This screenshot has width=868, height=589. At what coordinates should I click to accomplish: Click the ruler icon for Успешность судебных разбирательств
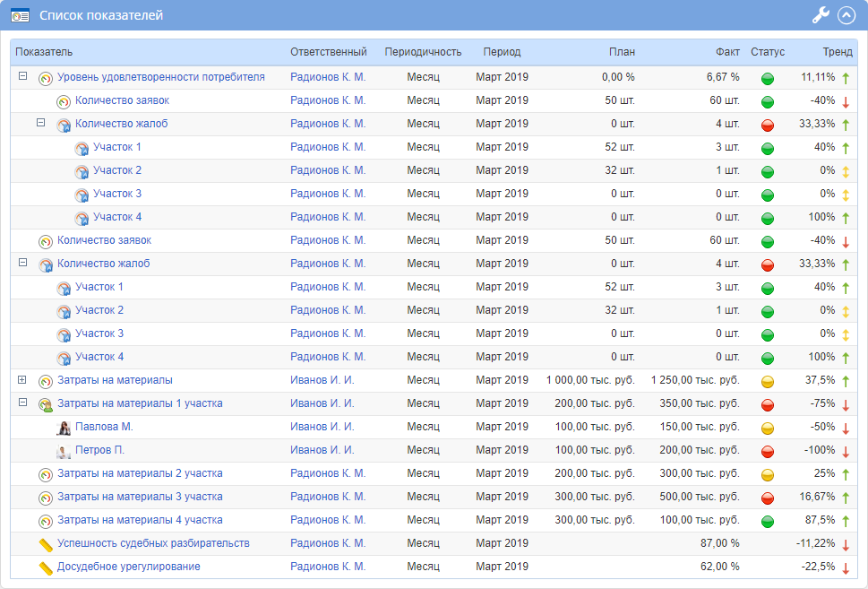tap(46, 544)
